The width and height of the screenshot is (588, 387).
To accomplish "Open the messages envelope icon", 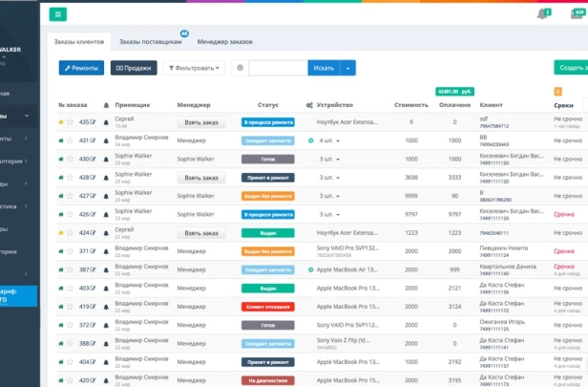I will pos(577,13).
